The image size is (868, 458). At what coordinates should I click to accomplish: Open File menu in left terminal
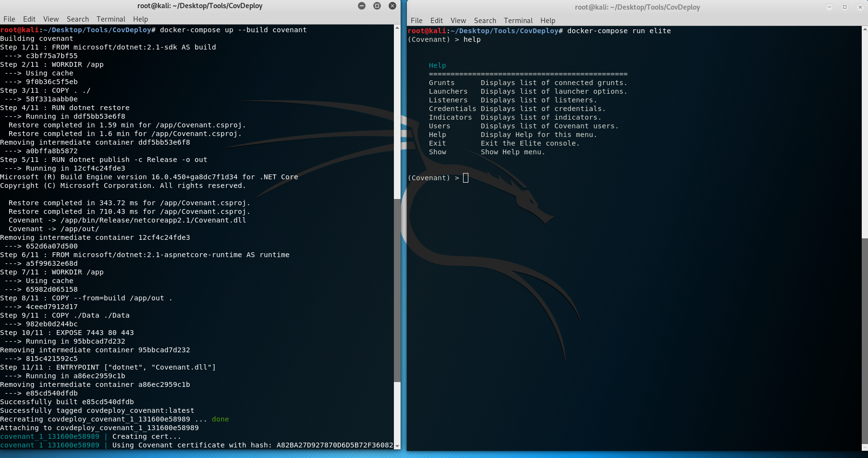tap(9, 19)
